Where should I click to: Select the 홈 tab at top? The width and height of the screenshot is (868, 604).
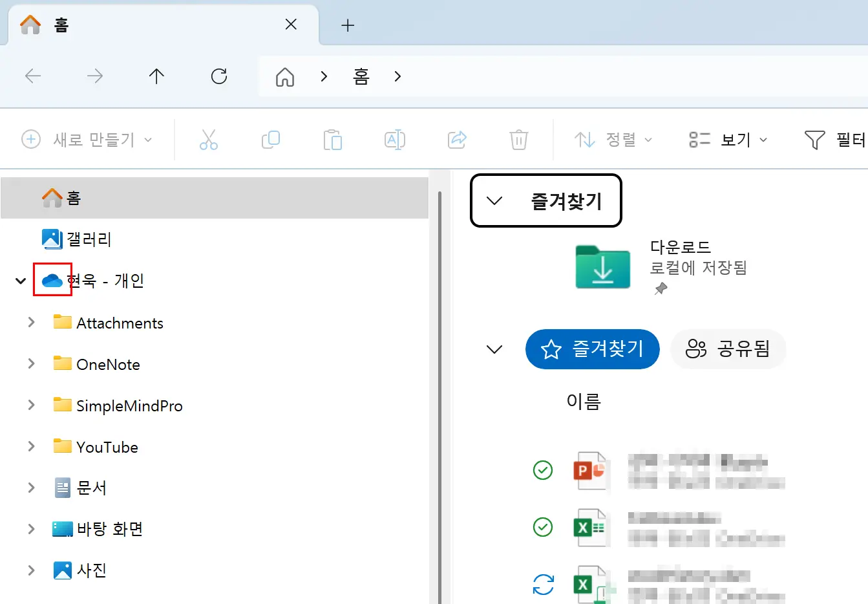tap(163, 25)
